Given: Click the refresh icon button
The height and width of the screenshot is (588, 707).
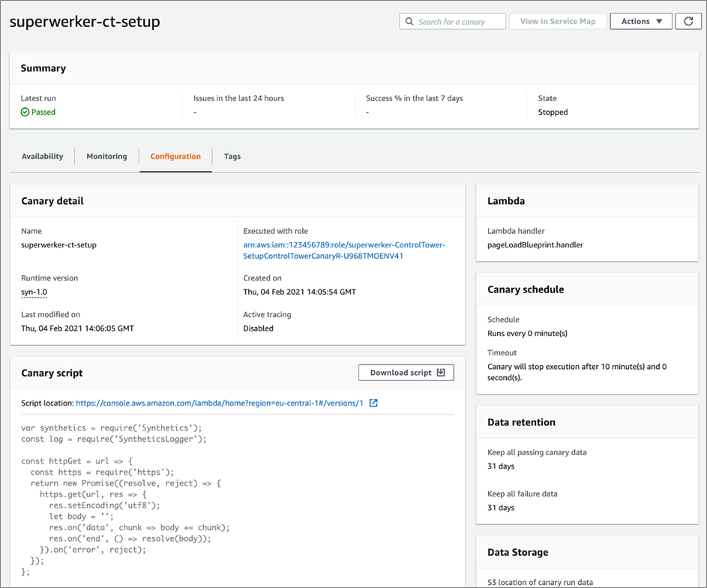Looking at the screenshot, I should (x=688, y=21).
